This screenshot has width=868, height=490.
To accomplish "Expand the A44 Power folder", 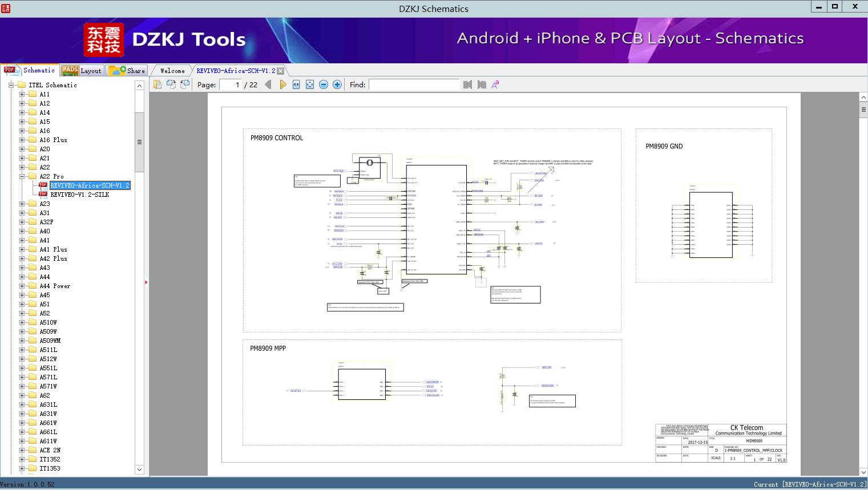I will (x=22, y=286).
